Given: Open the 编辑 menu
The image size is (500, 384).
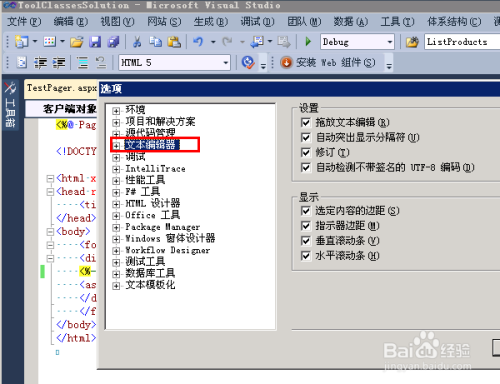Looking at the screenshot, I should coord(71,22).
